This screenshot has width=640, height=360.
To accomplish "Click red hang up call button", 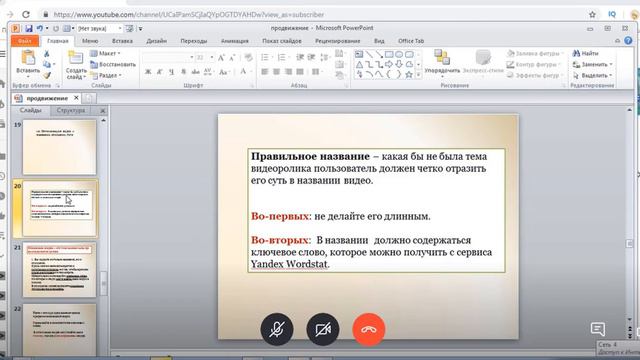I will (369, 329).
